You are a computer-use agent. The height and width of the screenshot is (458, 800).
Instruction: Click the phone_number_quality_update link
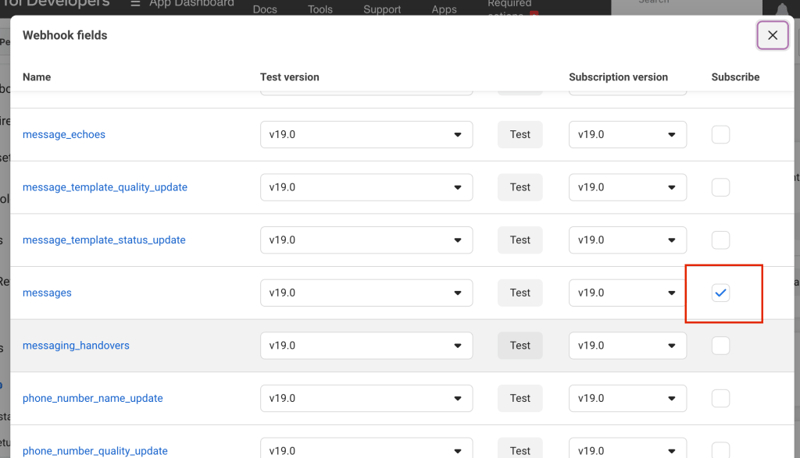pos(95,451)
